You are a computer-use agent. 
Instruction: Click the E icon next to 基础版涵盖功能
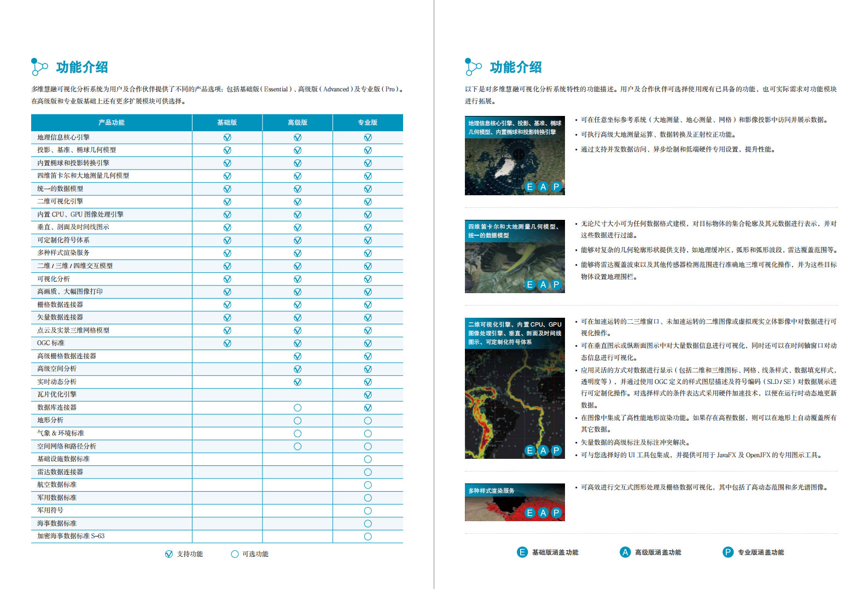tap(522, 552)
